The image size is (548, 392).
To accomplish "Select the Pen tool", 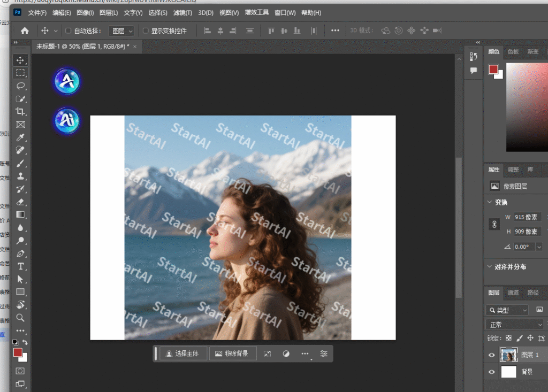I will tap(21, 253).
